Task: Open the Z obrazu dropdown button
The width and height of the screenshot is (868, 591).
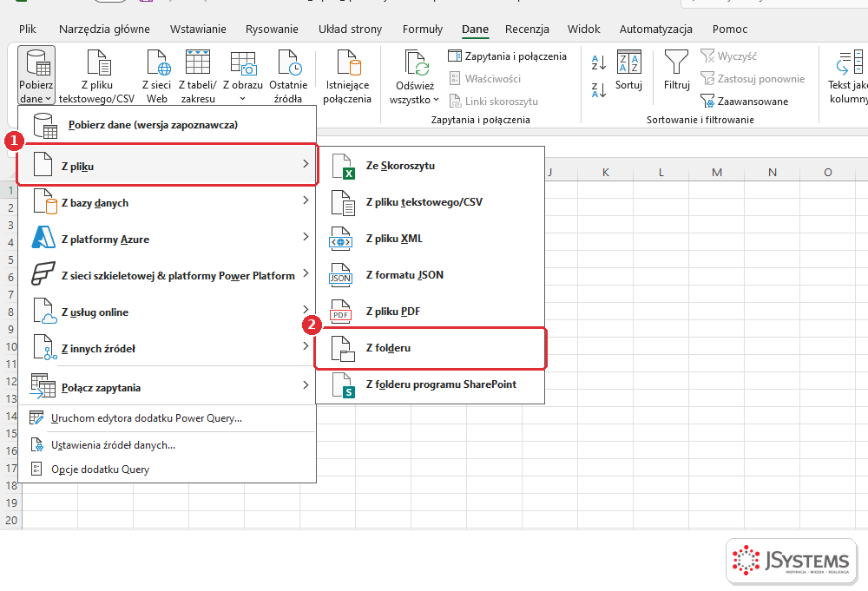Action: [x=242, y=76]
